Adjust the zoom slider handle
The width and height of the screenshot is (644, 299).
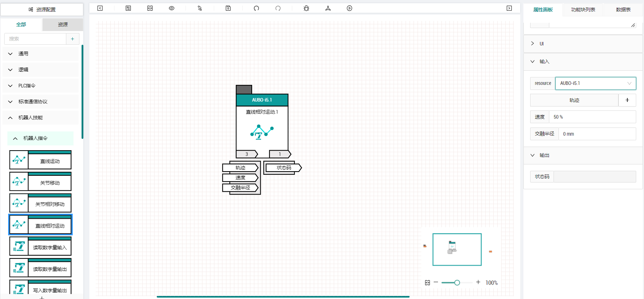click(457, 283)
